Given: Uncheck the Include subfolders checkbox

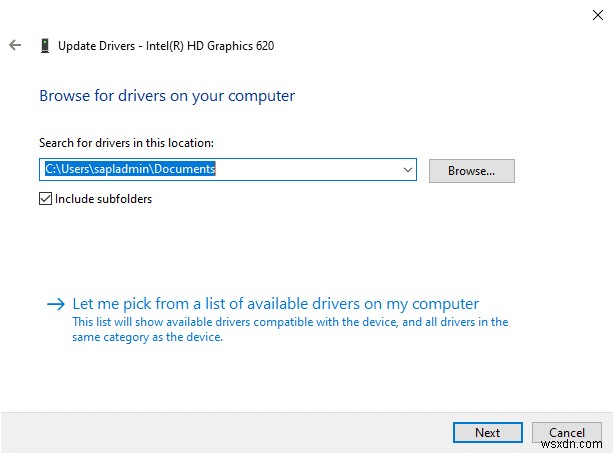Looking at the screenshot, I should tap(45, 199).
